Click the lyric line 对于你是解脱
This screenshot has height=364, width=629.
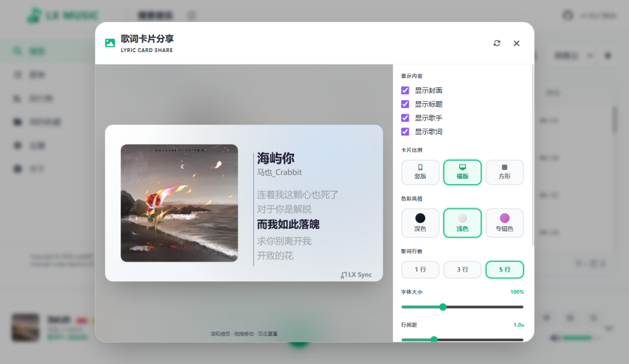tap(284, 209)
